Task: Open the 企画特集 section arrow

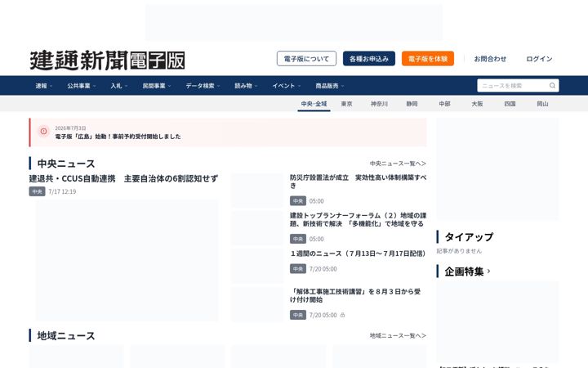Action: point(488,272)
